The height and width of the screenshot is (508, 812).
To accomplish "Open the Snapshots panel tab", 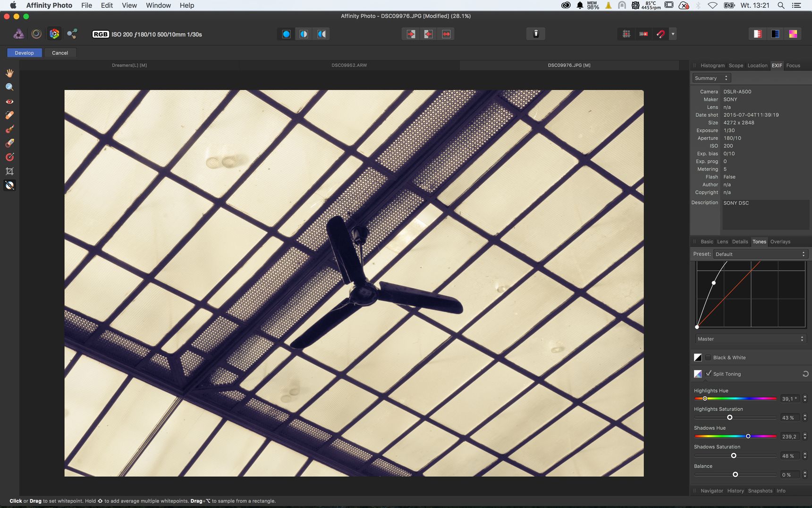I will click(760, 491).
